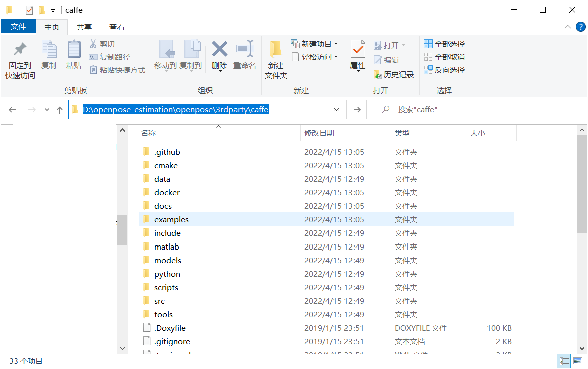Click the address path field

[207, 110]
